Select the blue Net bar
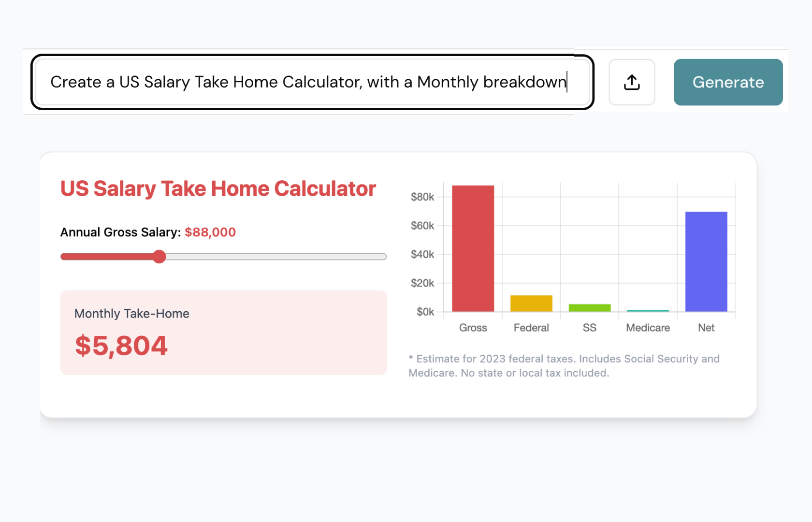The width and height of the screenshot is (812, 522). tap(706, 261)
